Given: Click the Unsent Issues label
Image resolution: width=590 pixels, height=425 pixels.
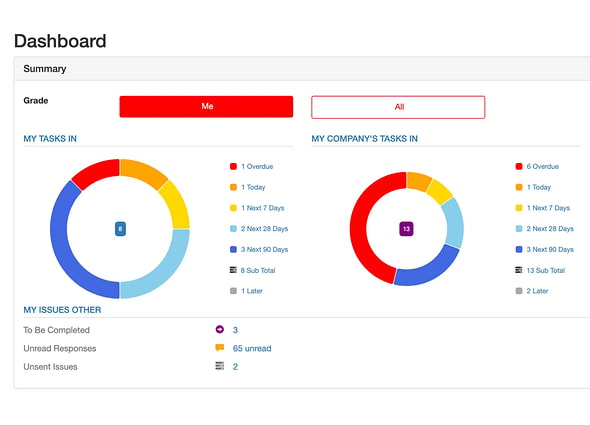Looking at the screenshot, I should coord(50,367).
